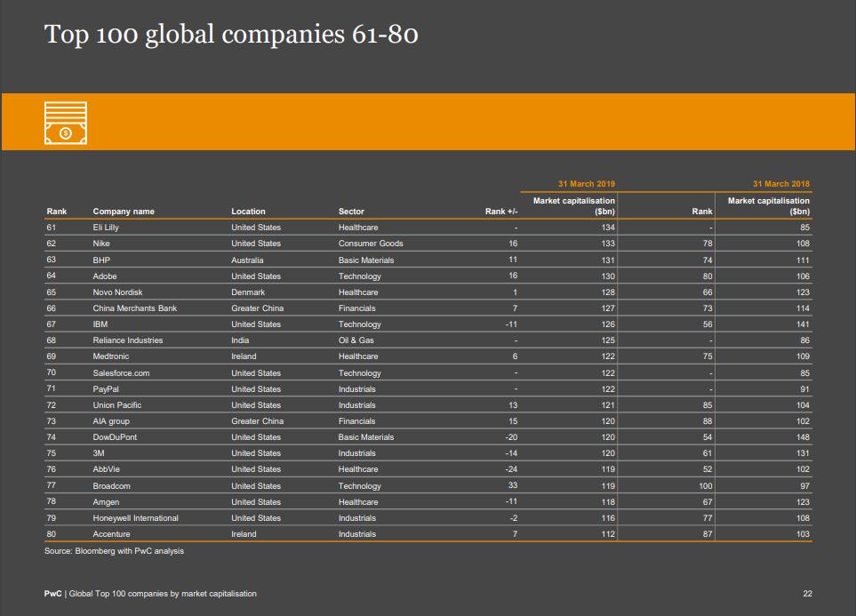The image size is (856, 616).
Task: Click page number '22' in footer
Action: tap(807, 594)
